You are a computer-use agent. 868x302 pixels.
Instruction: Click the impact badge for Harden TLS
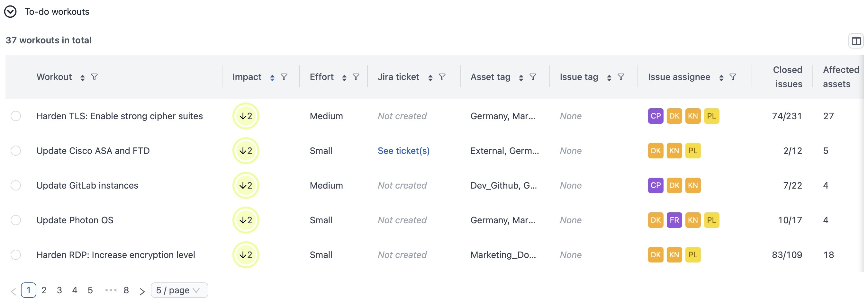click(246, 116)
